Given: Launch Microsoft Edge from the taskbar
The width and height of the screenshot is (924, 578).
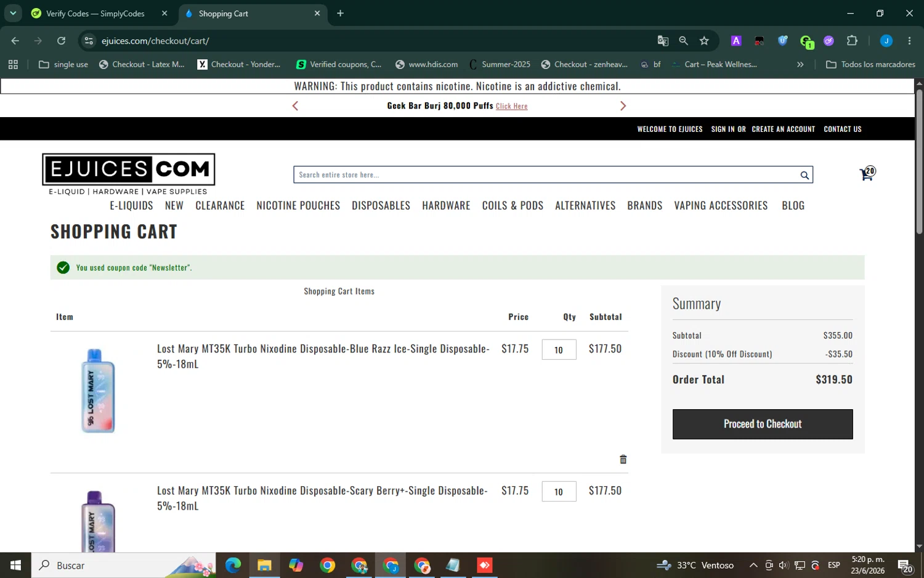Looking at the screenshot, I should [x=233, y=565].
